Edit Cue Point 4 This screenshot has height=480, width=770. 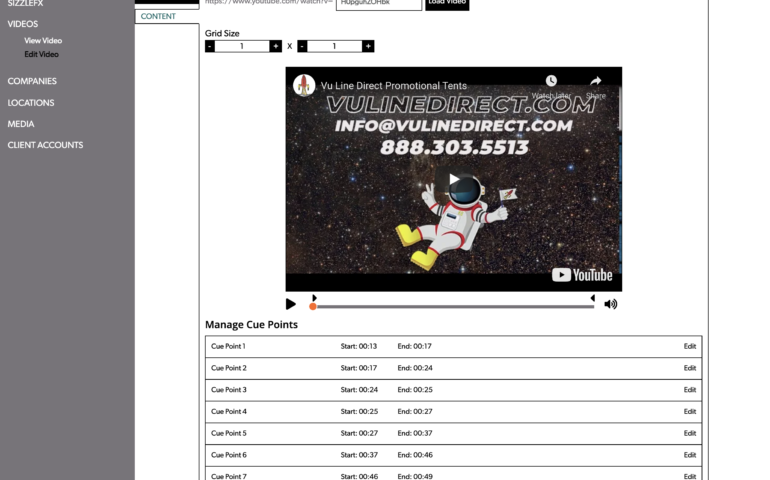[x=690, y=411]
